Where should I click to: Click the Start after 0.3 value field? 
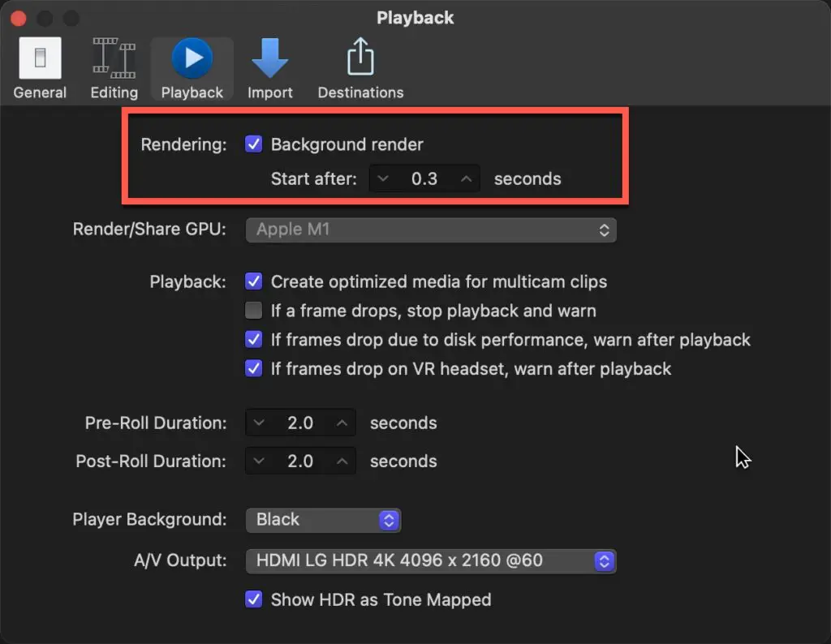(x=424, y=178)
